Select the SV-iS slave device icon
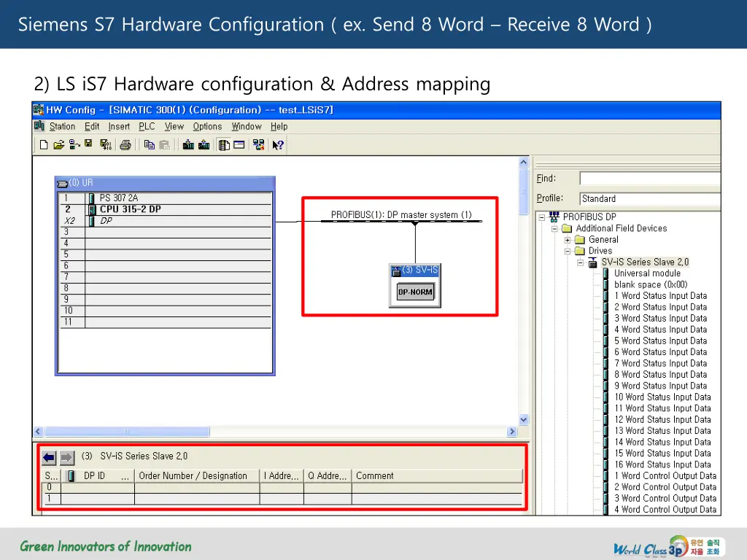This screenshot has height=560, width=747. pos(396,271)
